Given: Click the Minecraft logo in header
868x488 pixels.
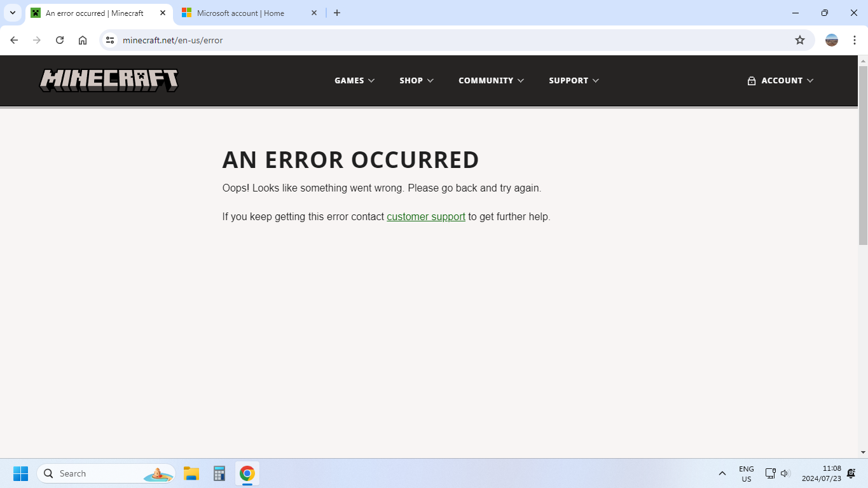Looking at the screenshot, I should click(x=109, y=80).
